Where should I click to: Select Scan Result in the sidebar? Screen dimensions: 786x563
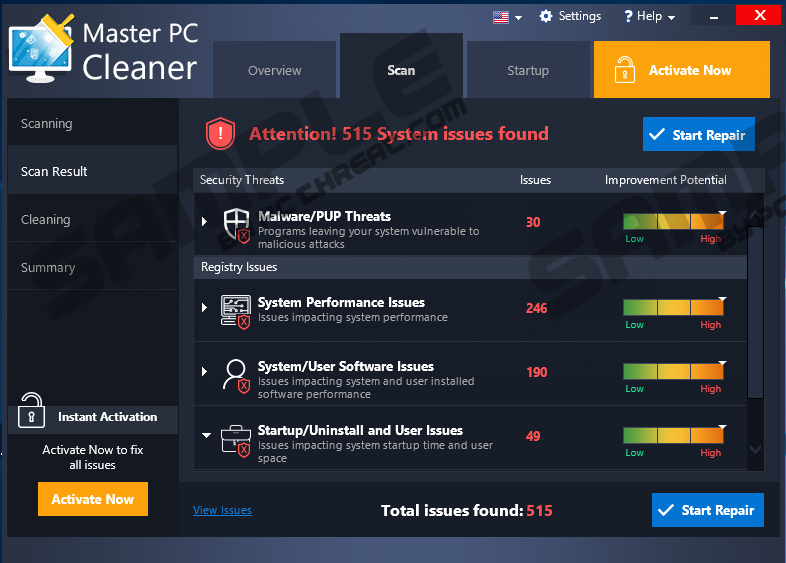pyautogui.click(x=55, y=172)
